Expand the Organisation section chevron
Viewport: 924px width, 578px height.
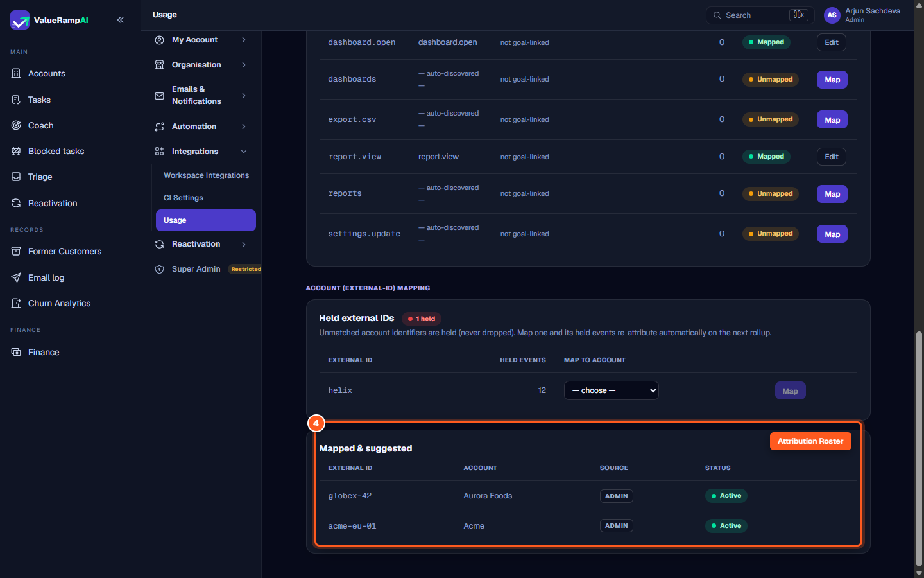[x=244, y=65]
